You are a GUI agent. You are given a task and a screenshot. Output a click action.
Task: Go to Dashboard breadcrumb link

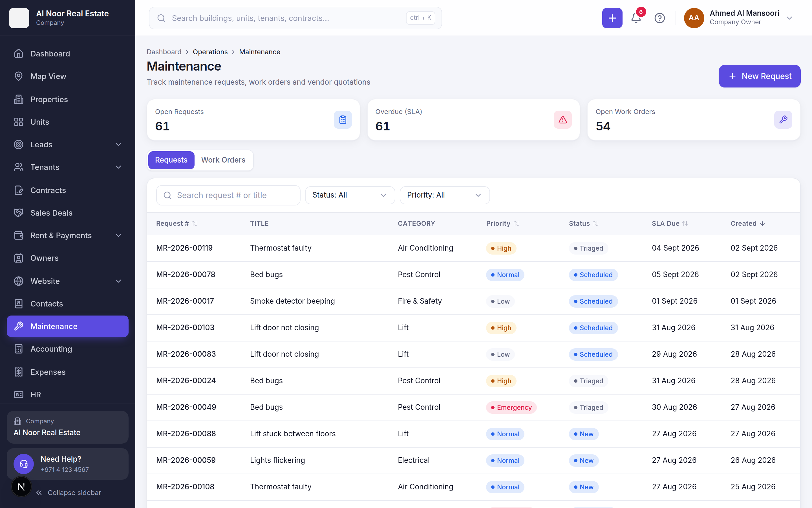[164, 52]
